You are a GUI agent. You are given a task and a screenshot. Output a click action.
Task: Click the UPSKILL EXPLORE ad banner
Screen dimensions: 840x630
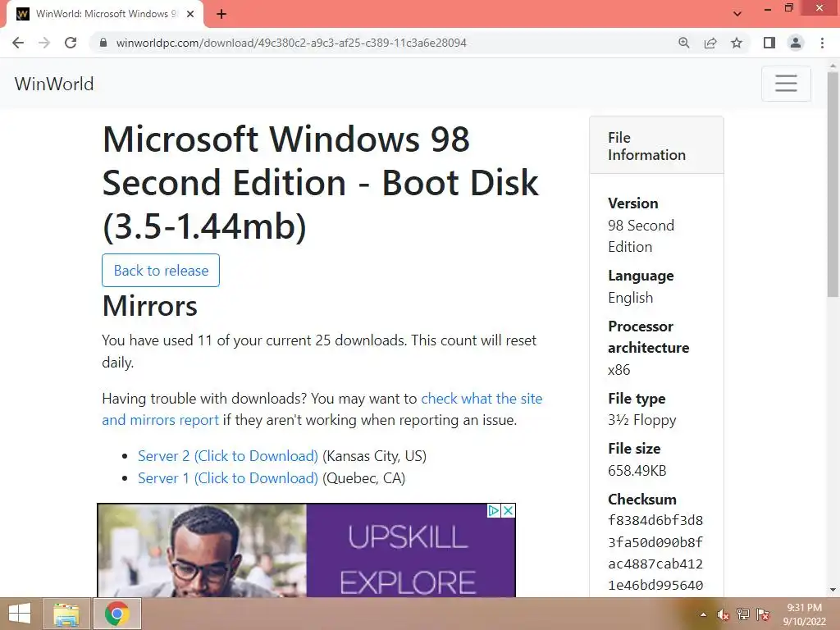(307, 550)
